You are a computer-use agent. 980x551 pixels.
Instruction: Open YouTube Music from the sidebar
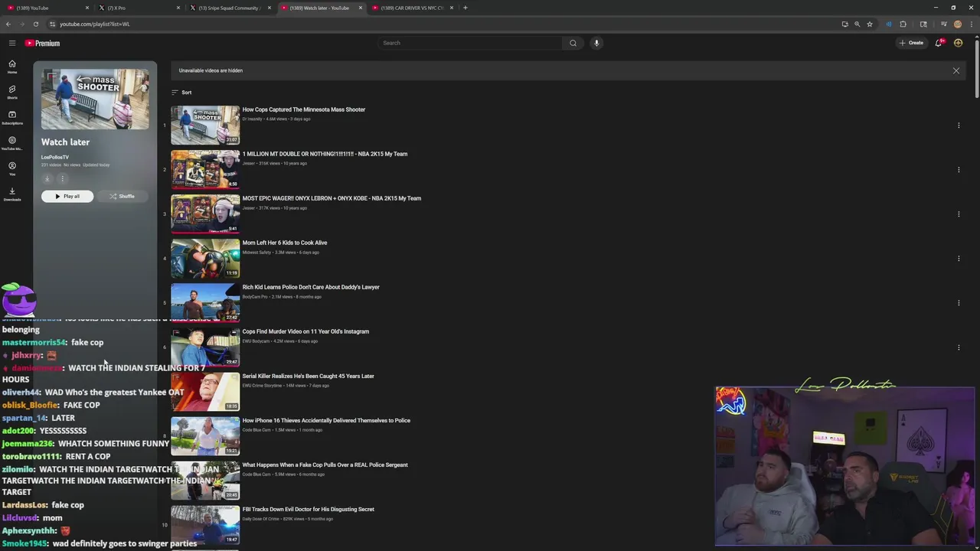tap(12, 143)
